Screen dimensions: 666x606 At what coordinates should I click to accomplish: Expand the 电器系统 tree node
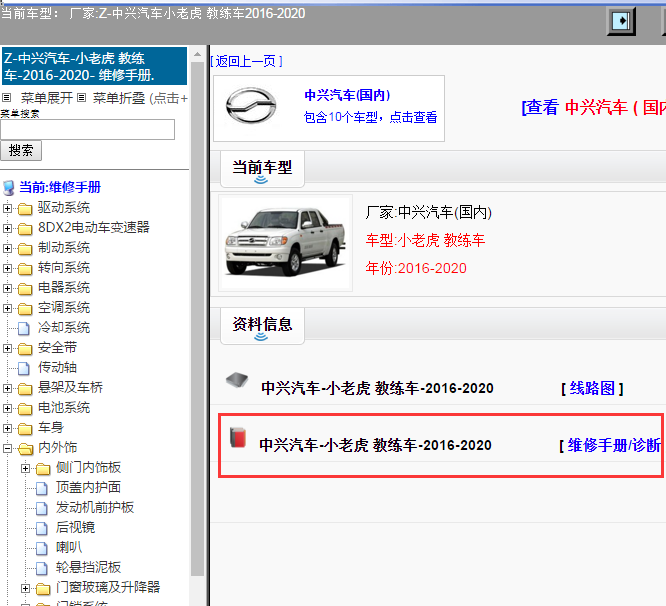click(x=7, y=288)
